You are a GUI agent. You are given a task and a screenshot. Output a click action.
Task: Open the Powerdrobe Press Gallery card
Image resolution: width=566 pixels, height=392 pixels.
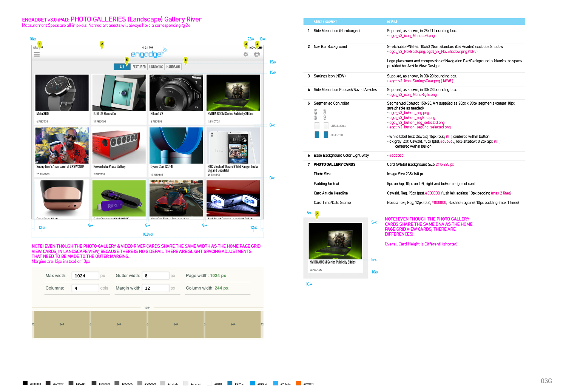point(119,152)
